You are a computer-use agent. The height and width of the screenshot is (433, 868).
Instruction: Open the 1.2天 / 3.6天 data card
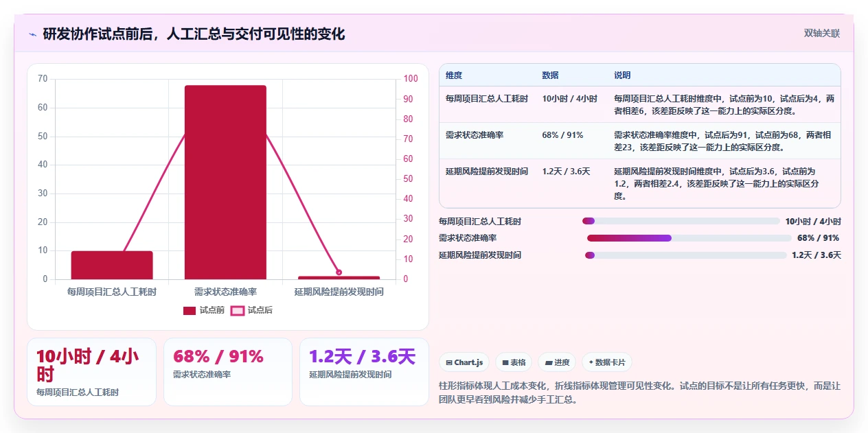[364, 372]
